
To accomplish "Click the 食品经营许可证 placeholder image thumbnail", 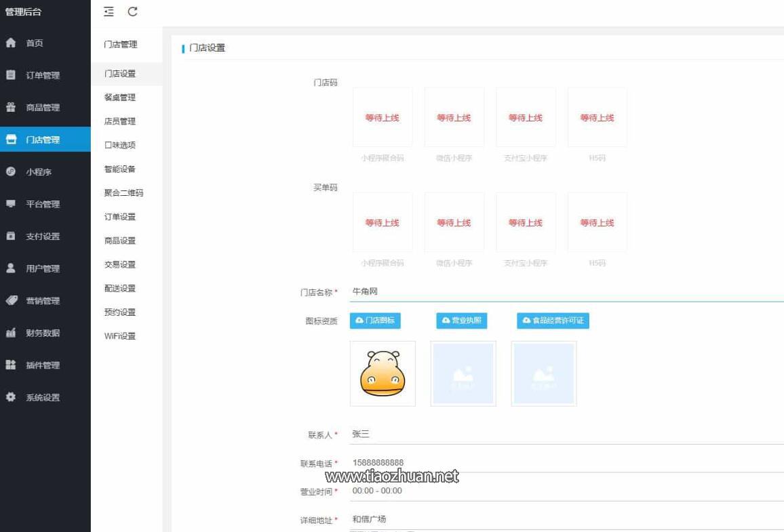I will tap(543, 373).
